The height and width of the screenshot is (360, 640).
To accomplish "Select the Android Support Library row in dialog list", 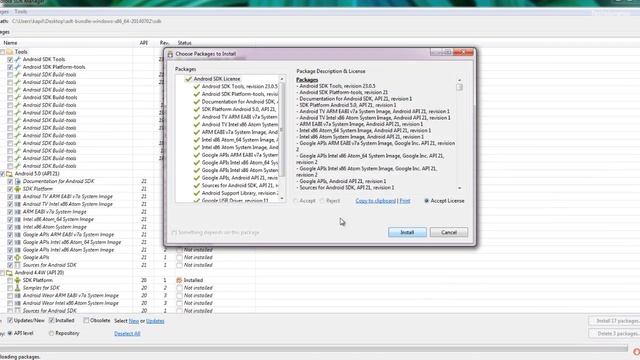I will click(236, 193).
